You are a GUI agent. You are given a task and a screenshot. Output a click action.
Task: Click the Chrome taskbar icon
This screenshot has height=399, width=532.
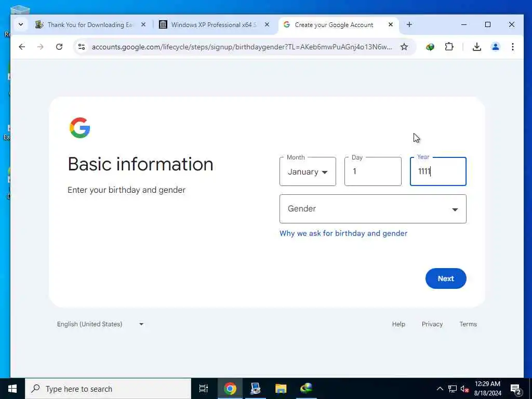click(x=230, y=389)
